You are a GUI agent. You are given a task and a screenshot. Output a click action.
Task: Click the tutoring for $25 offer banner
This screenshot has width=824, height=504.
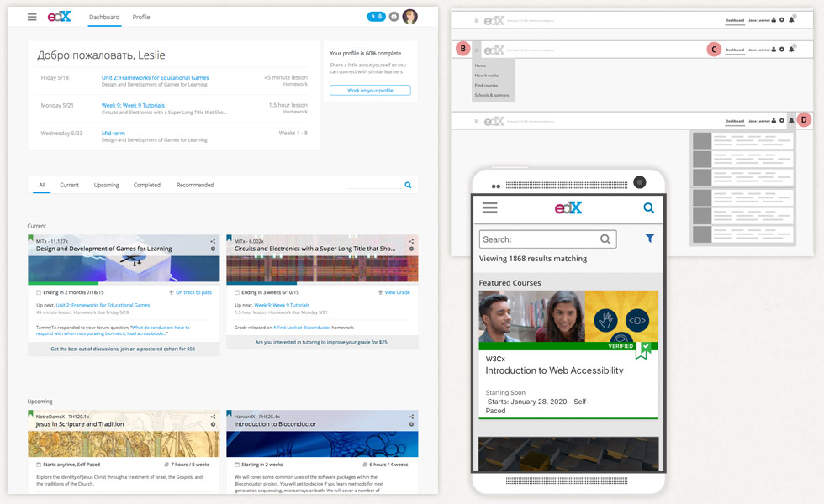point(321,343)
